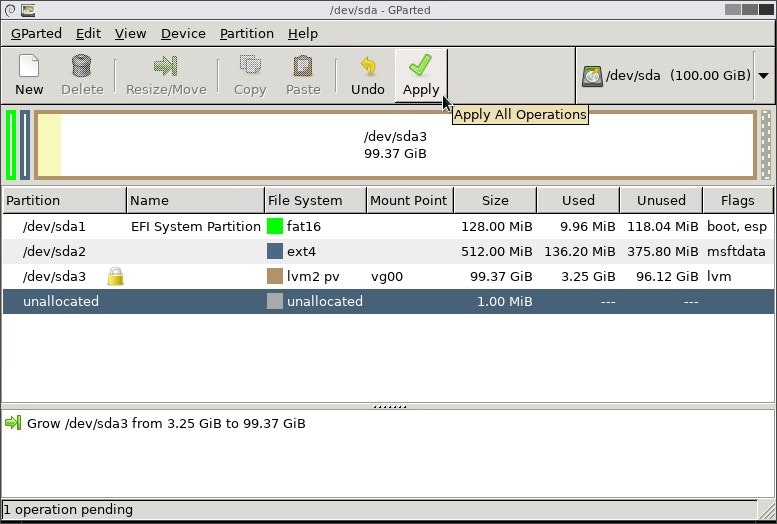Click the 3.25 GiB used cell

coord(588,276)
